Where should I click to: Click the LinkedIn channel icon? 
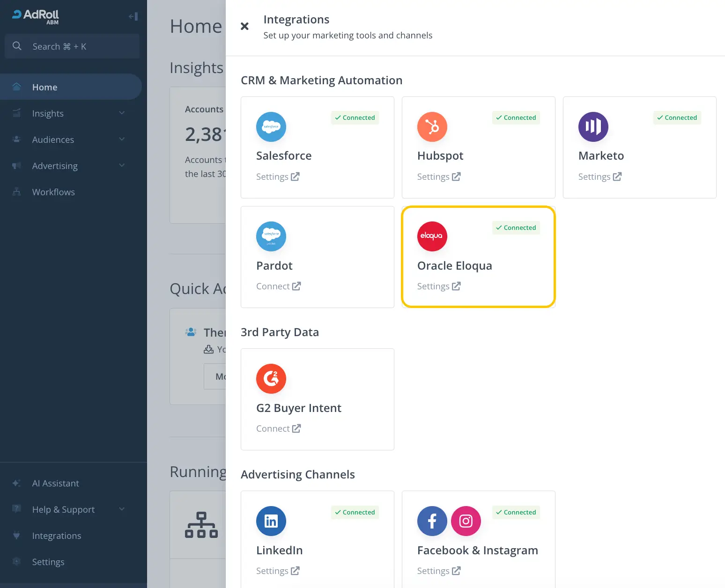271,521
